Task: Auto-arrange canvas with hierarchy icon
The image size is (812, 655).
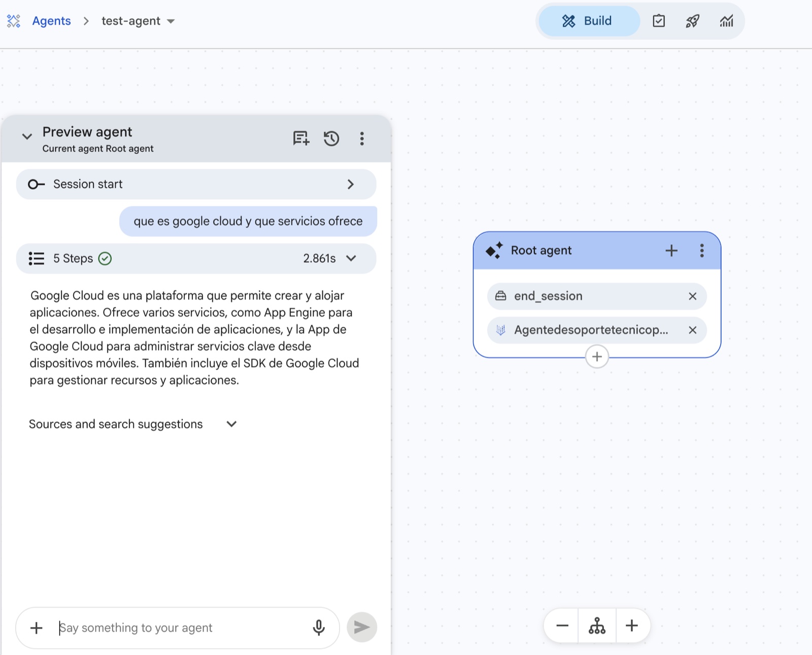Action: [597, 626]
